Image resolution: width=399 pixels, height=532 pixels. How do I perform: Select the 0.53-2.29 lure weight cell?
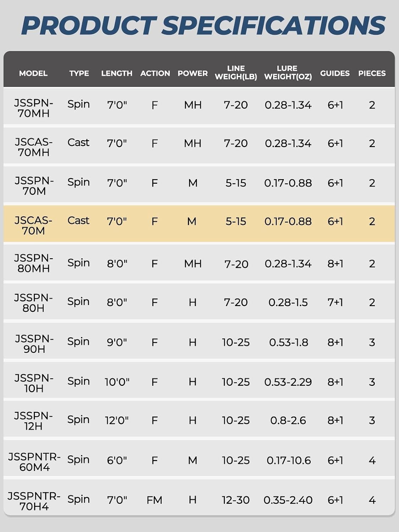[x=288, y=382]
